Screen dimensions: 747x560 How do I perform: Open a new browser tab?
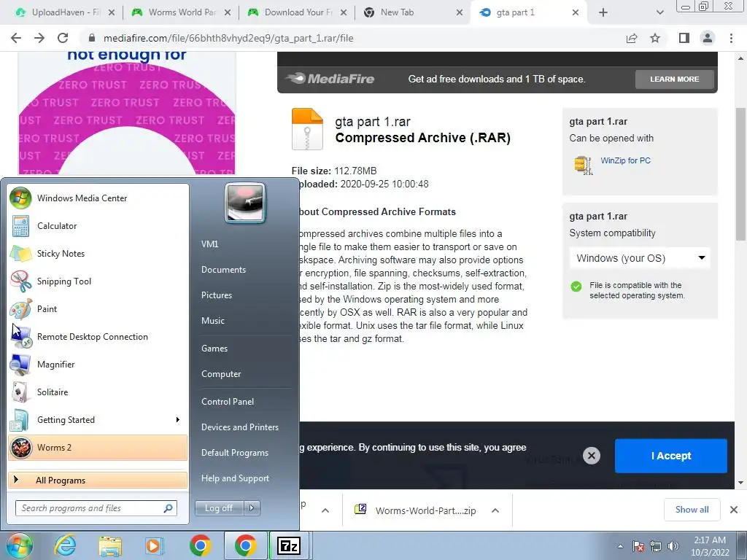(x=603, y=12)
